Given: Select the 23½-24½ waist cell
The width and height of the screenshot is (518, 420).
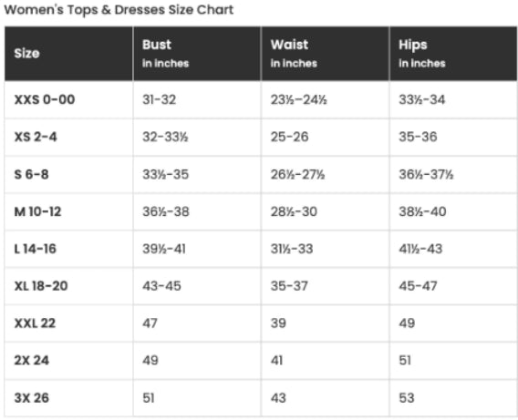Looking at the screenshot, I should pos(298,99).
